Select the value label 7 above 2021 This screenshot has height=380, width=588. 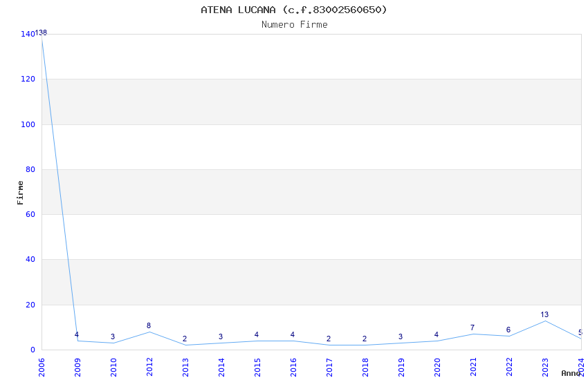click(x=472, y=327)
